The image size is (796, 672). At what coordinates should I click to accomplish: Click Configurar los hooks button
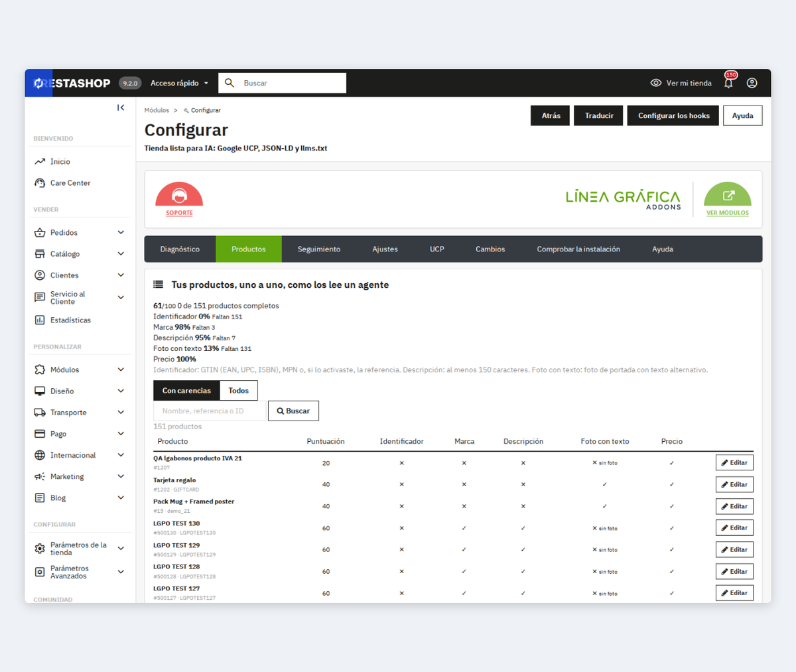673,115
